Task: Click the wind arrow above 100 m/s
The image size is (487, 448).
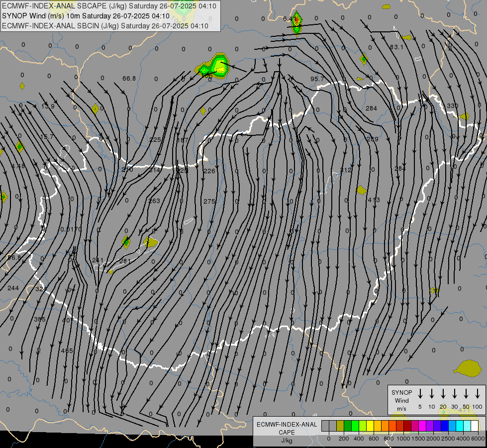Action: [x=478, y=393]
